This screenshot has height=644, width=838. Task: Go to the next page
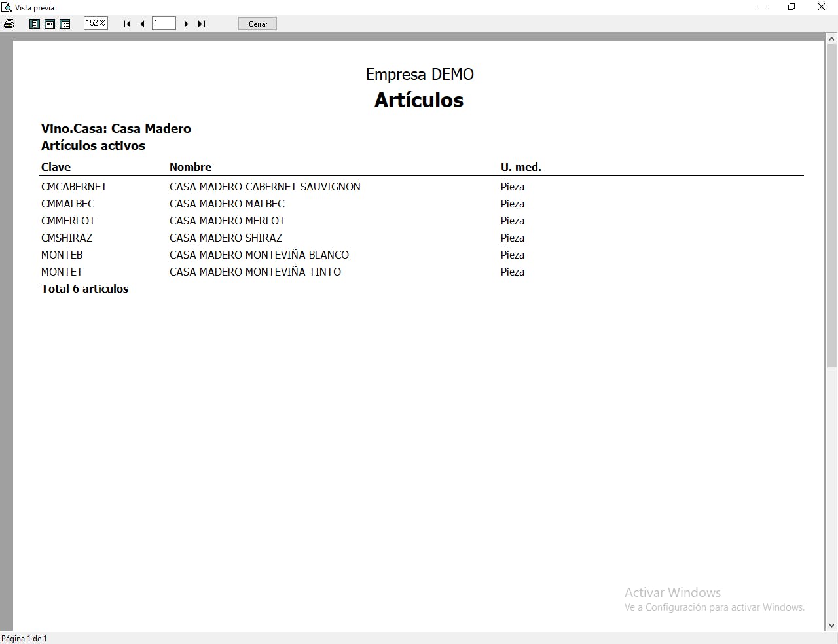coord(187,24)
